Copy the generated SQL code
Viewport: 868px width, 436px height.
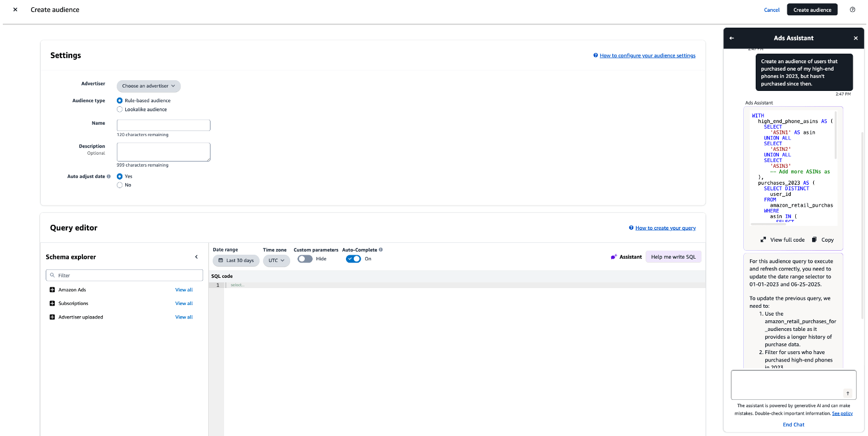[822, 239]
